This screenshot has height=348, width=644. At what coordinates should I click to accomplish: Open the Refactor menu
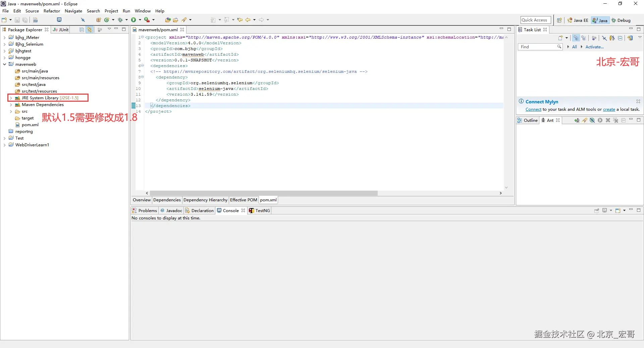[52, 11]
